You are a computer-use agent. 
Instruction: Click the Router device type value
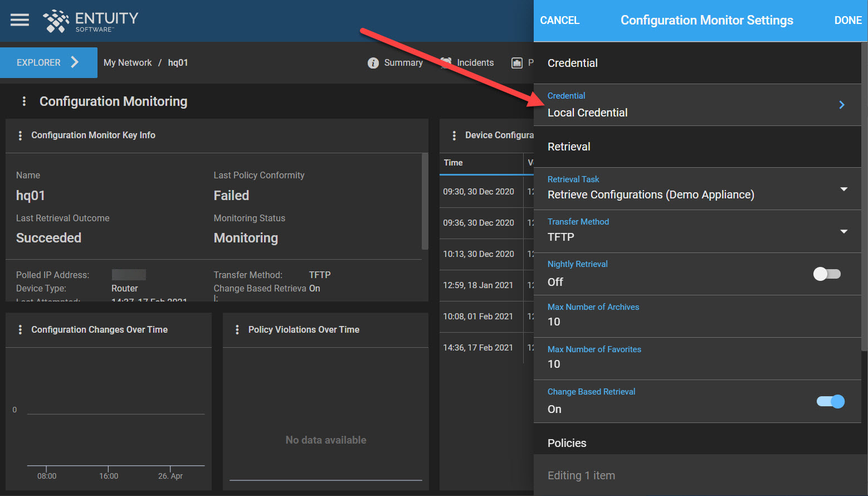pos(125,289)
